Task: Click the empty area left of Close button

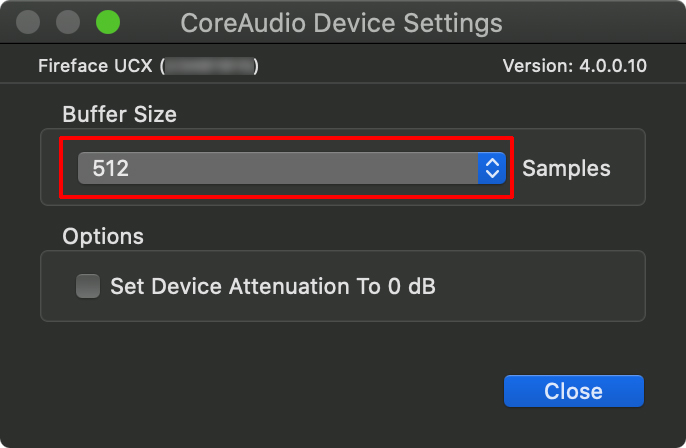Action: 300,390
